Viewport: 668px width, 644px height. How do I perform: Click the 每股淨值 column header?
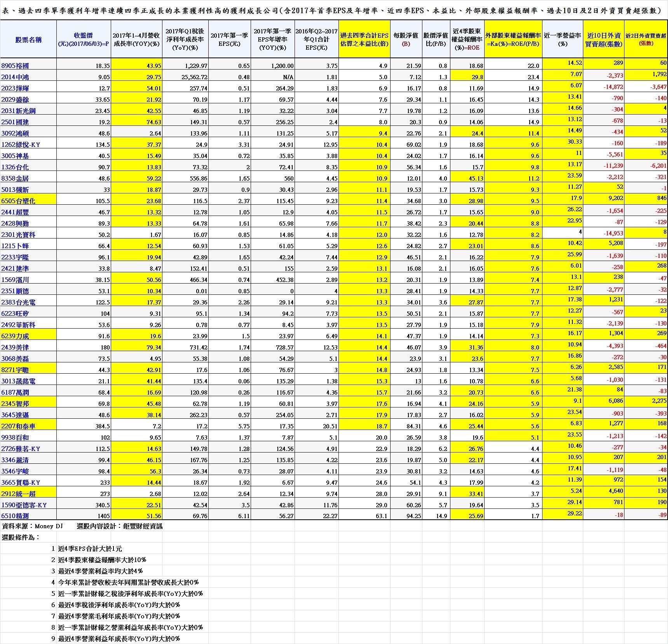coord(406,40)
